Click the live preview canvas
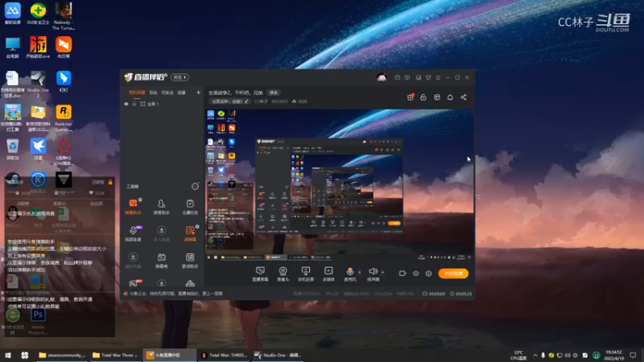644x362 pixels. point(339,184)
